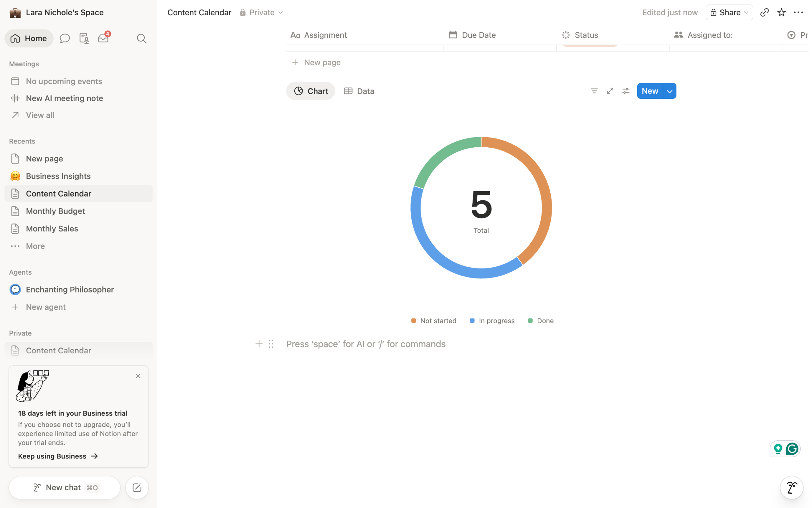Open the Monthly Sales page
This screenshot has width=812, height=508.
coord(79,229)
